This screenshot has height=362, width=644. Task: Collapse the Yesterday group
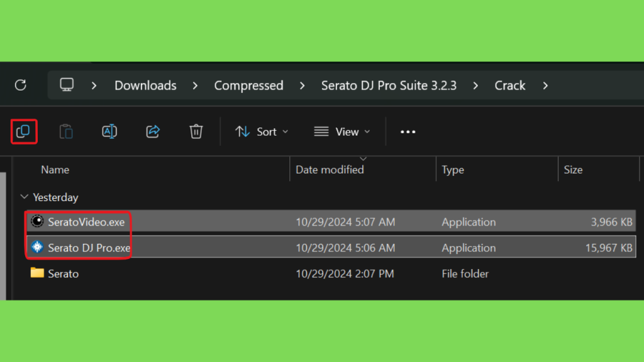[25, 197]
